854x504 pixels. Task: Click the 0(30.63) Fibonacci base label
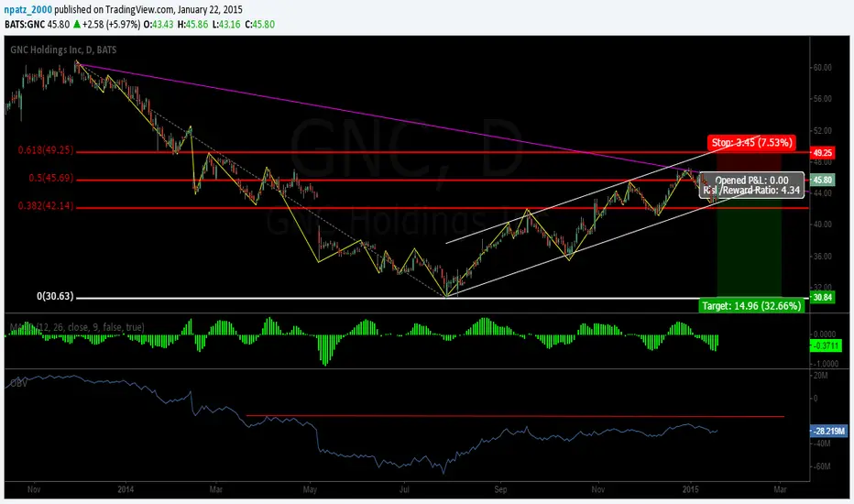pyautogui.click(x=55, y=296)
